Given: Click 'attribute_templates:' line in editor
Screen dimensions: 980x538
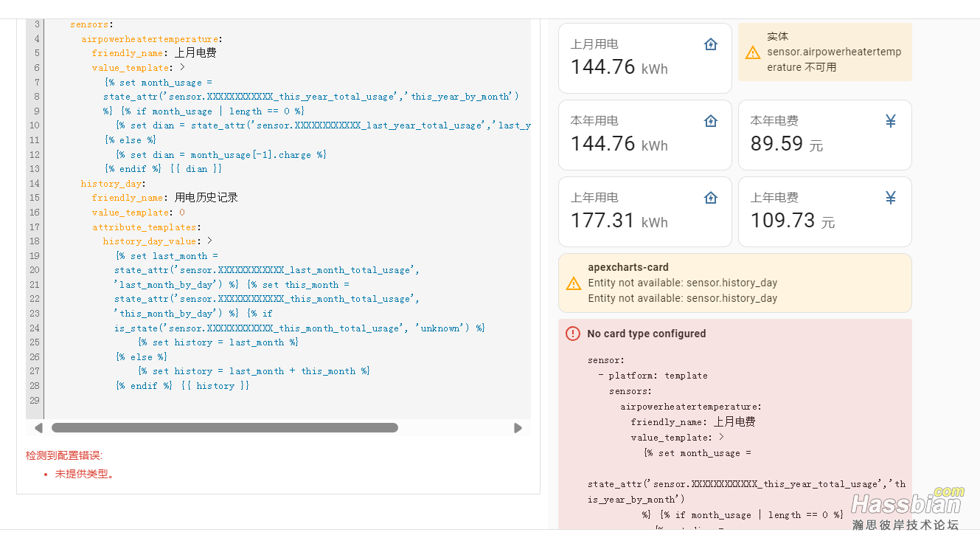Looking at the screenshot, I should [x=147, y=227].
